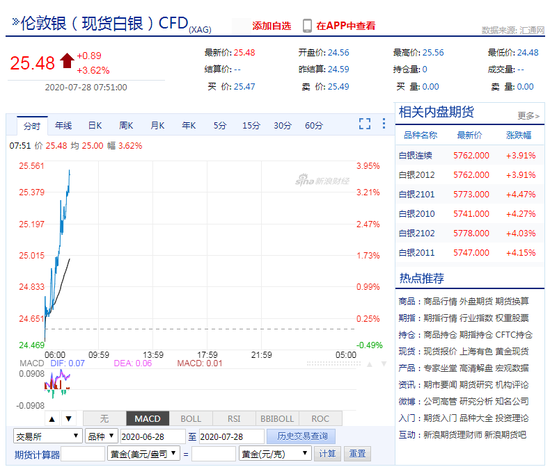Select the 分时 chart tab
Screen dimensions: 550x467
[32, 126]
